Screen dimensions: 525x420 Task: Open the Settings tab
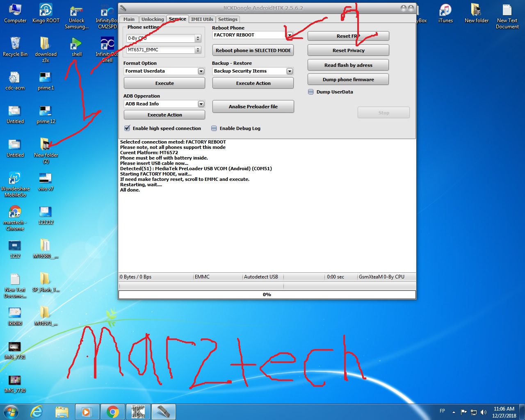(228, 19)
